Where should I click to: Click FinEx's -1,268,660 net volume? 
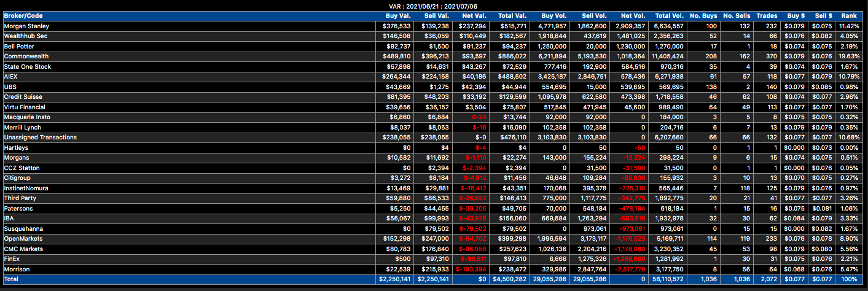[630, 259]
